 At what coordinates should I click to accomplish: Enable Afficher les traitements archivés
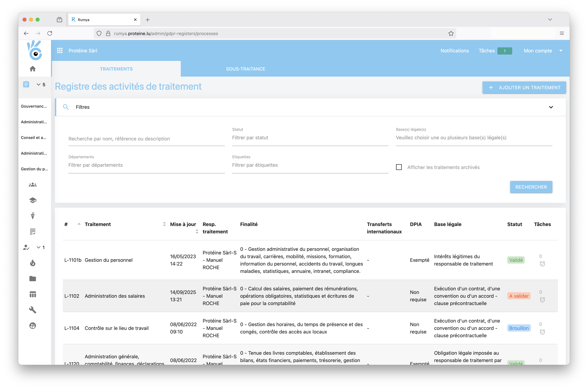click(x=399, y=167)
